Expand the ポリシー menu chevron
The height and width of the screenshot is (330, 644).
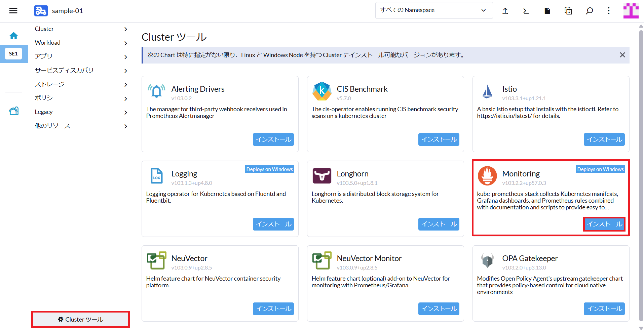pyautogui.click(x=126, y=98)
